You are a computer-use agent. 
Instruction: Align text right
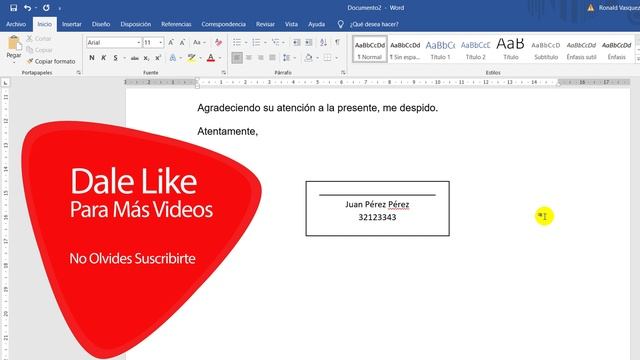pos(260,58)
